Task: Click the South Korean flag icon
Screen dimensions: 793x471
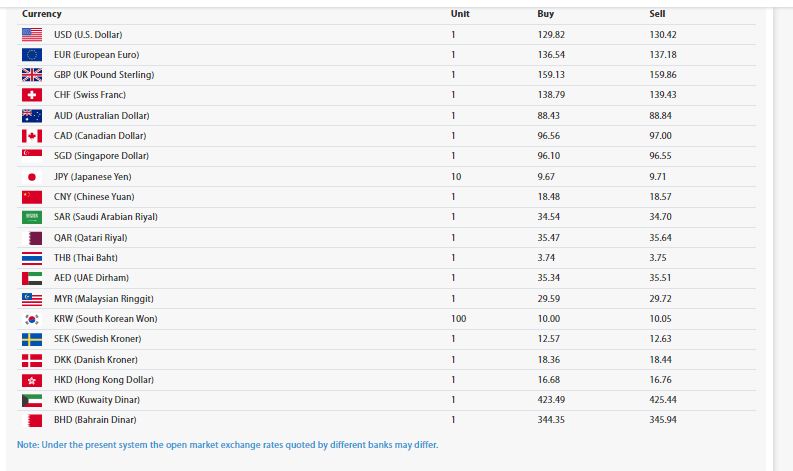Action: click(32, 319)
